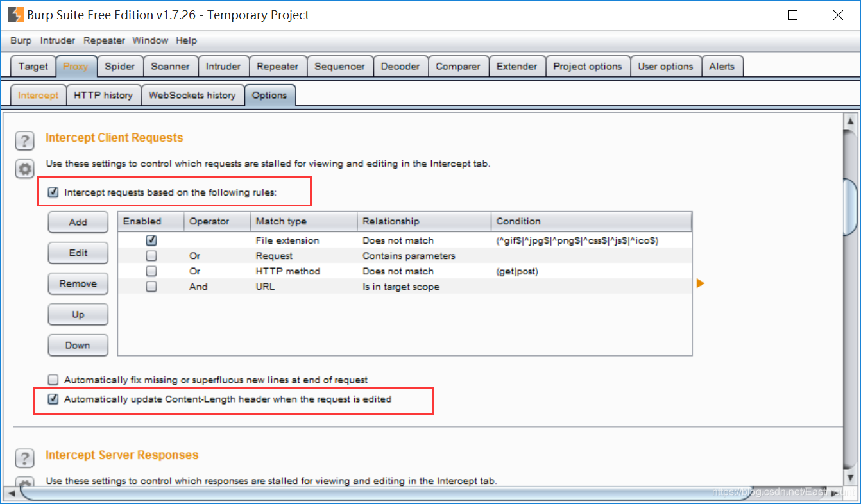Click the Add rule button
861x504 pixels.
(78, 222)
